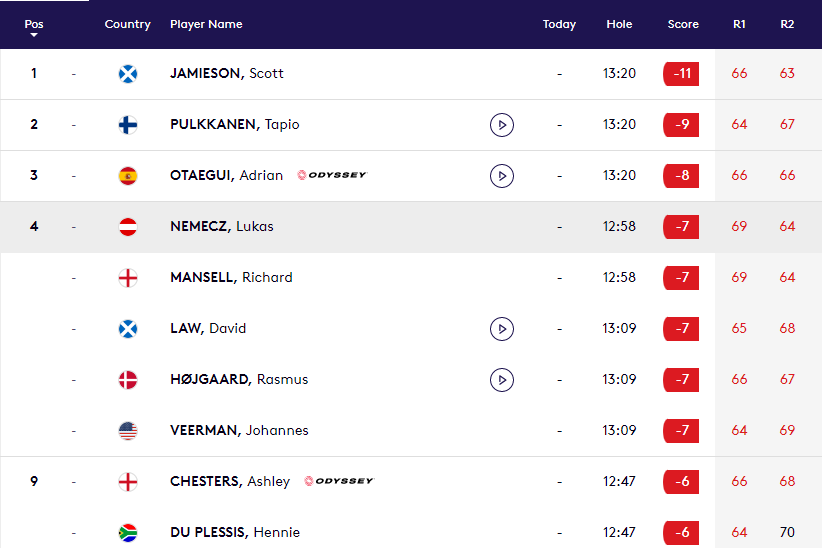Image resolution: width=822 pixels, height=548 pixels.
Task: Play video highlights for Adrian Otaegui
Action: [x=502, y=176]
